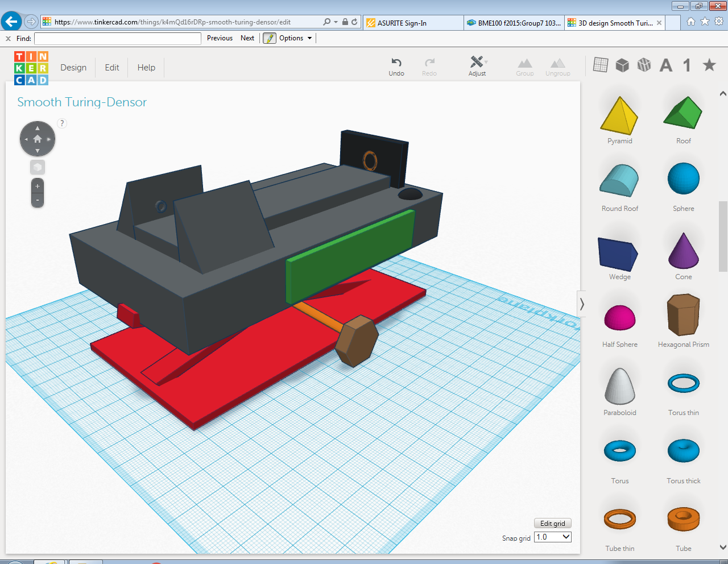Image resolution: width=728 pixels, height=564 pixels.
Task: Open the Adjust tool
Action: 477,63
